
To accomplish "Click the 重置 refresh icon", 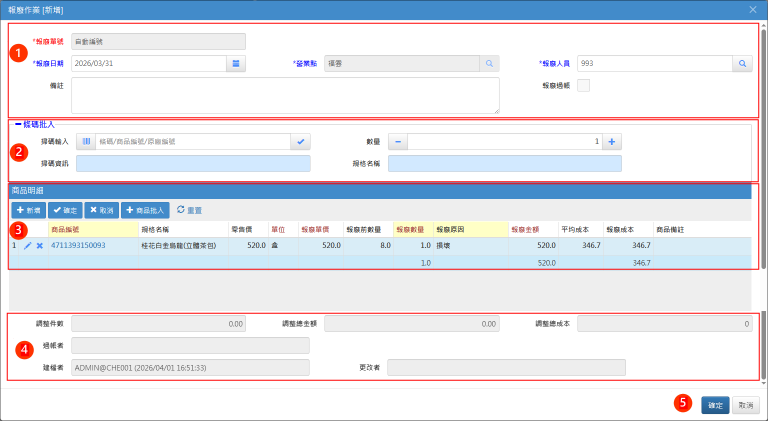I will click(180, 210).
